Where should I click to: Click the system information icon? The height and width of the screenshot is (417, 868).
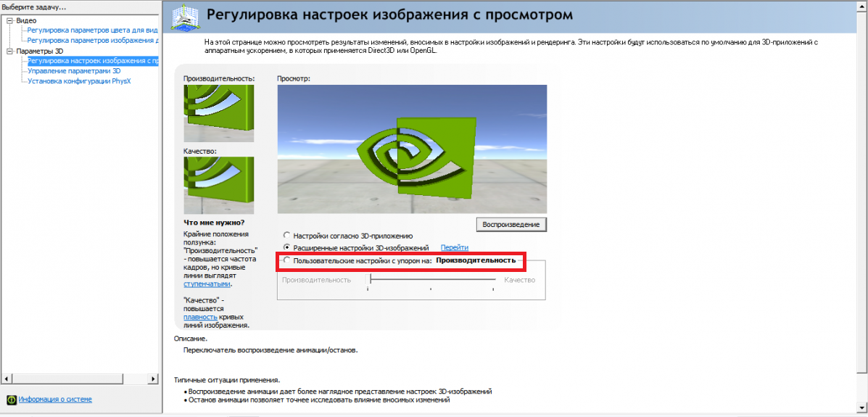point(11,399)
